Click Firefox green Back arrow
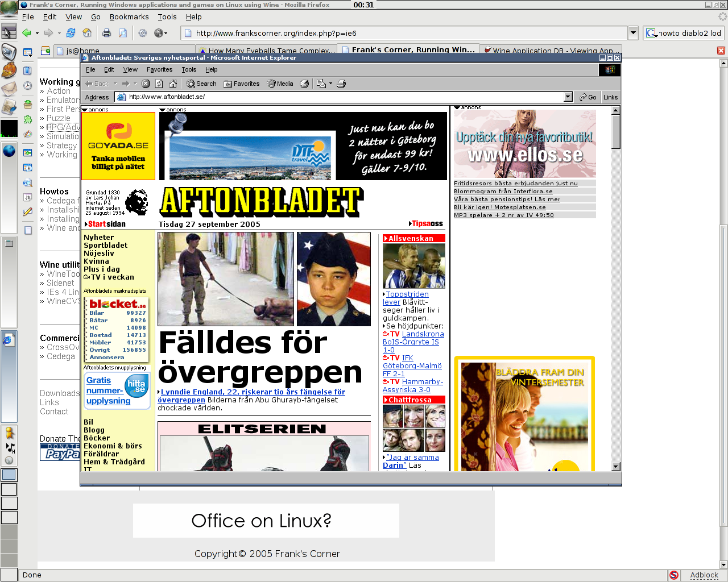This screenshot has height=582, width=728. [26, 33]
